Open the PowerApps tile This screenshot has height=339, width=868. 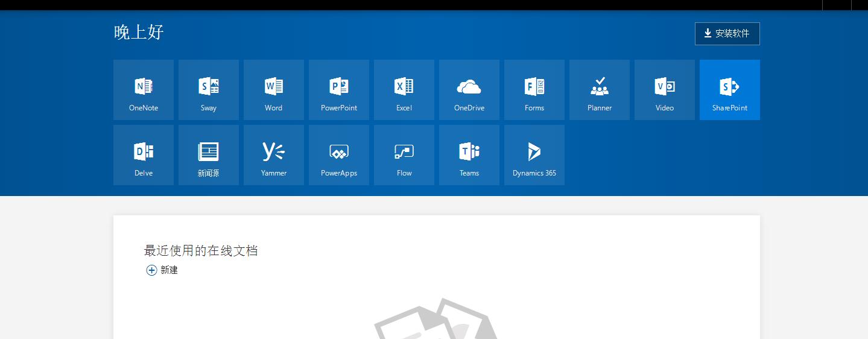pos(339,155)
